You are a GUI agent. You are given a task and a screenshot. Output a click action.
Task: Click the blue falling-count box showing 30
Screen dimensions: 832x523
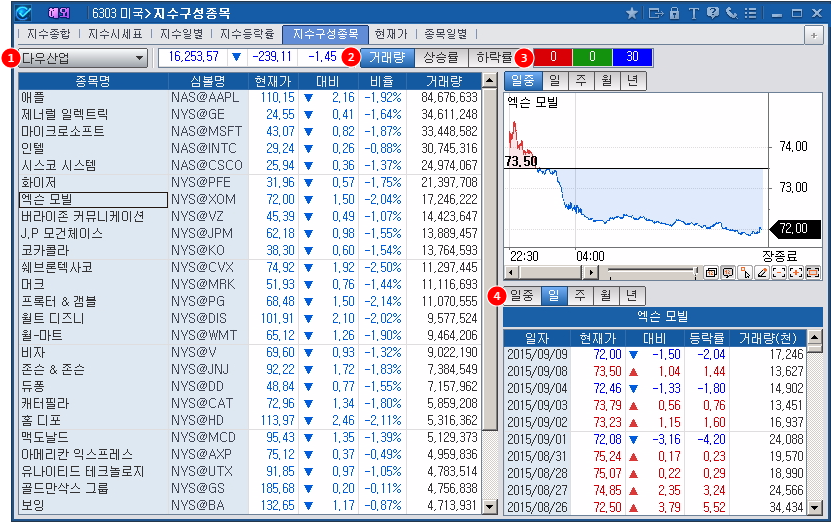pyautogui.click(x=632, y=57)
